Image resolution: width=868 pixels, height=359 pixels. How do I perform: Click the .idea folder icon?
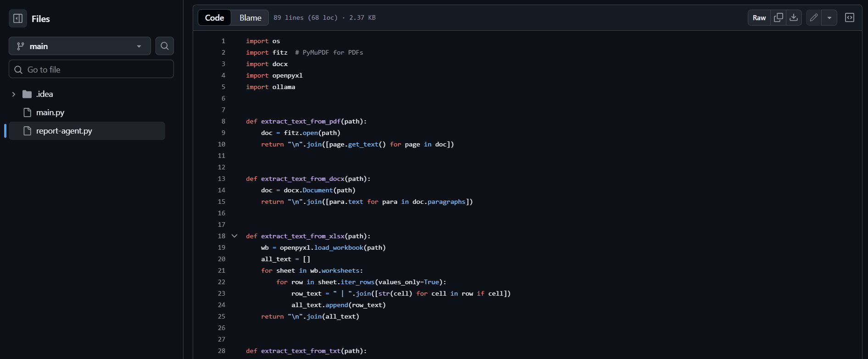click(x=27, y=94)
